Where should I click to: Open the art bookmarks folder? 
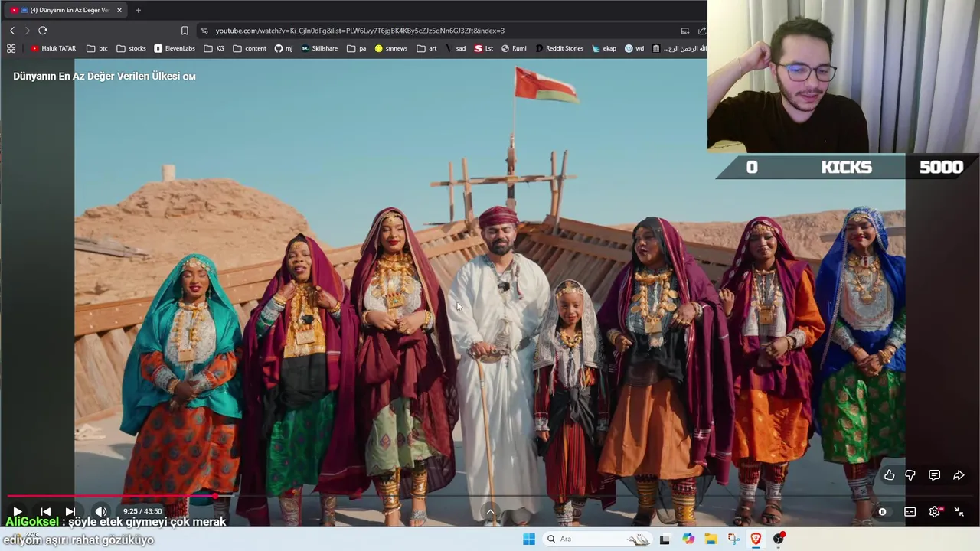coord(427,48)
